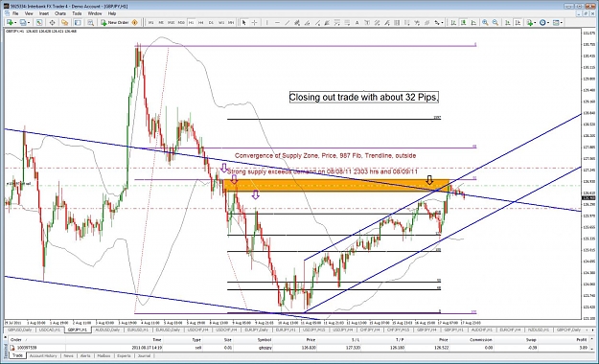The width and height of the screenshot is (599, 364).
Task: Set timeframe to M1
Action: 151,23
